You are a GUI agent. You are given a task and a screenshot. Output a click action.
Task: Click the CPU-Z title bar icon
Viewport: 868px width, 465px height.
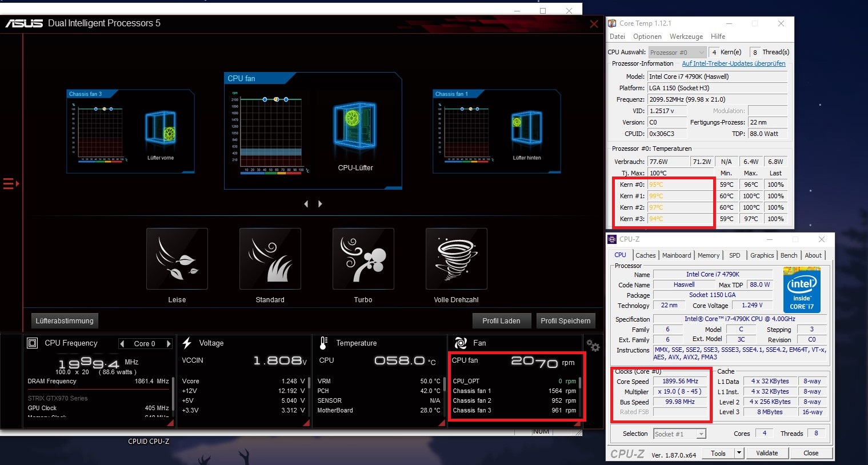(612, 239)
